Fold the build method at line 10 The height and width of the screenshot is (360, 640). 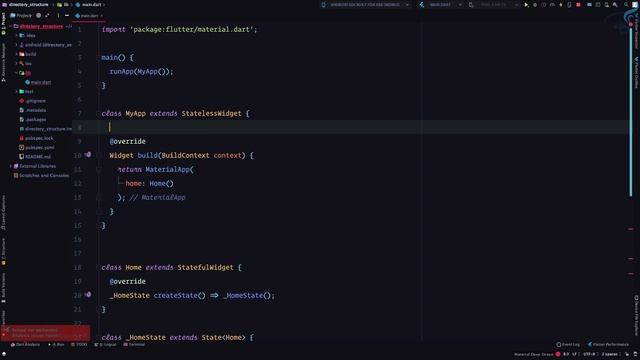pos(98,156)
